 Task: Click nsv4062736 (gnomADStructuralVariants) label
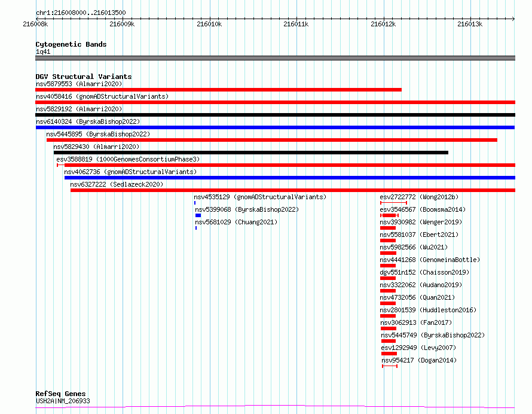click(x=131, y=172)
